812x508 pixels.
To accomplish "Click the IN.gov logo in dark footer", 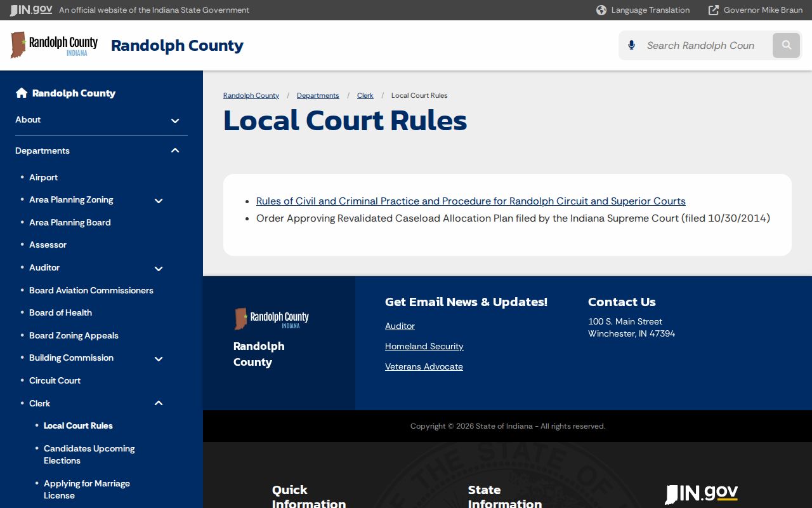I will [x=702, y=494].
